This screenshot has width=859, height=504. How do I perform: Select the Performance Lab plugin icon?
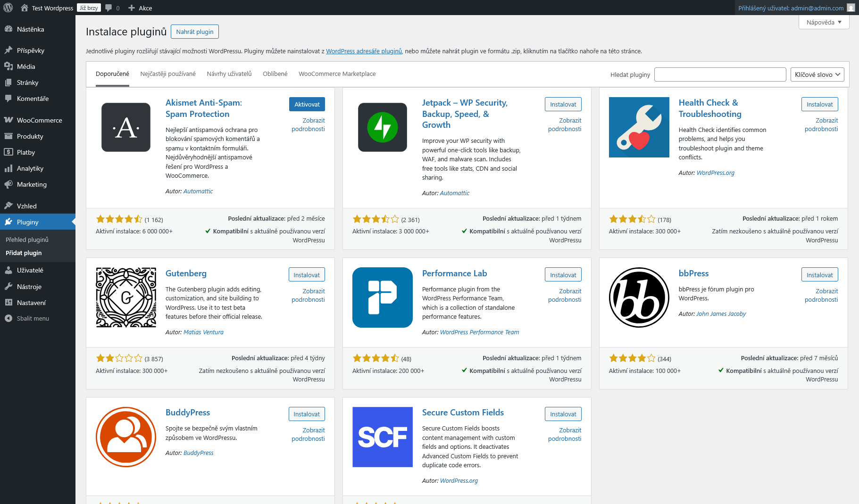click(382, 297)
